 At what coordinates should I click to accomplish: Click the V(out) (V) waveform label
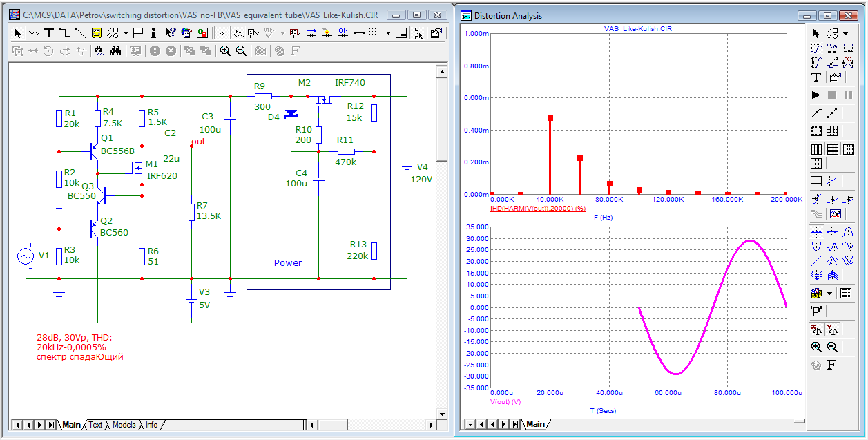point(505,401)
